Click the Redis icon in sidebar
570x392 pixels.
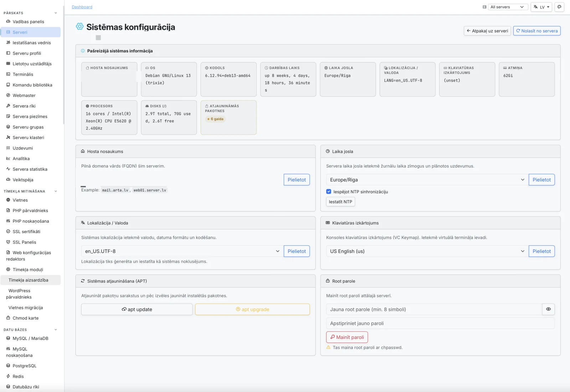click(8, 376)
